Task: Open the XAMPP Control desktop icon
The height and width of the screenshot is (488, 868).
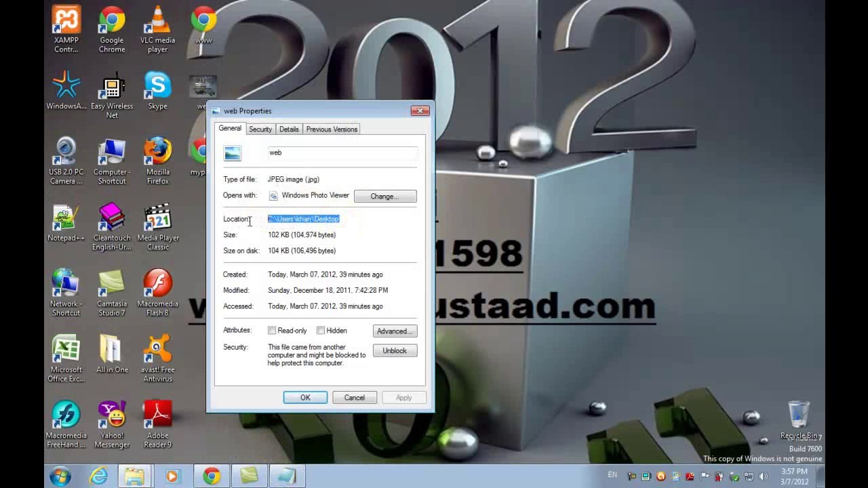Action: click(66, 30)
